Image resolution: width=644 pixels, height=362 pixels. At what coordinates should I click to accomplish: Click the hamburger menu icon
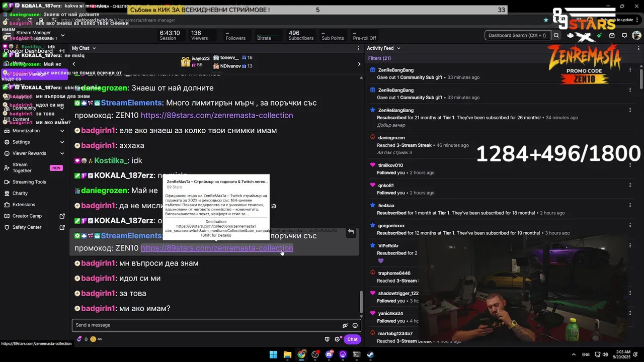tap(8, 35)
